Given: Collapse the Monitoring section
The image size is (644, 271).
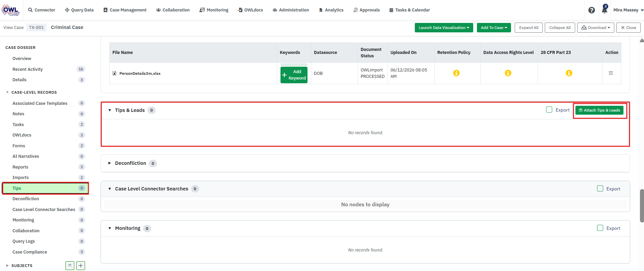Looking at the screenshot, I should 110,228.
